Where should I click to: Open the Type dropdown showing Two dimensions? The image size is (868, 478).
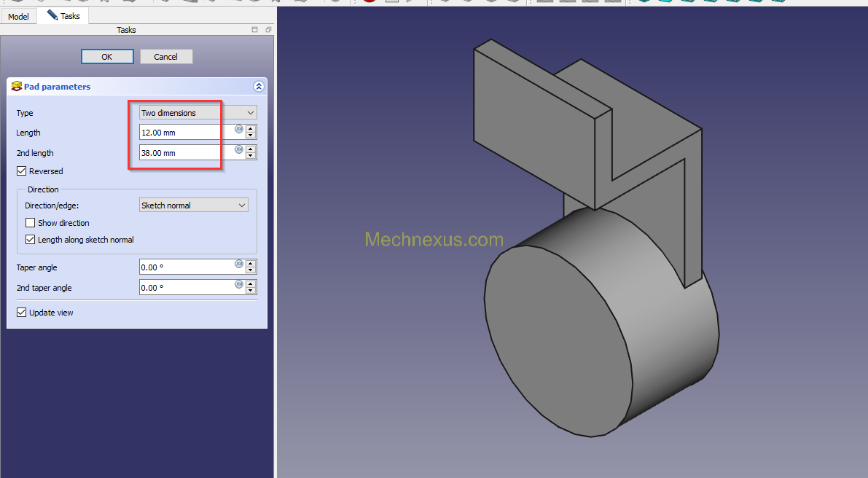click(198, 112)
